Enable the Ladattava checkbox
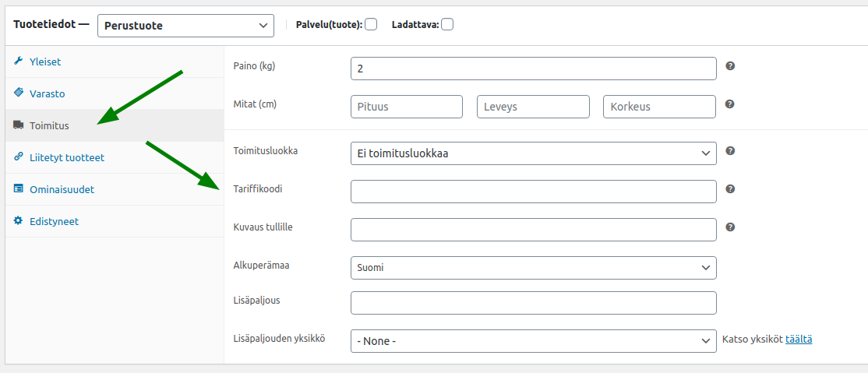 click(x=447, y=24)
